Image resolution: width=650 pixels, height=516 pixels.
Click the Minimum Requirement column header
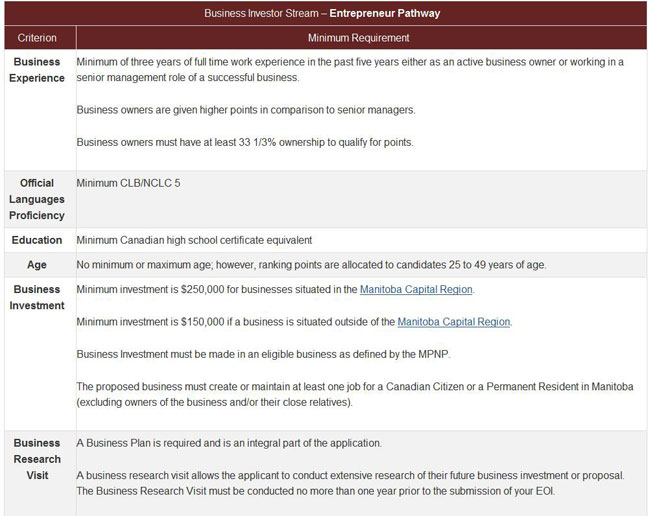click(358, 38)
